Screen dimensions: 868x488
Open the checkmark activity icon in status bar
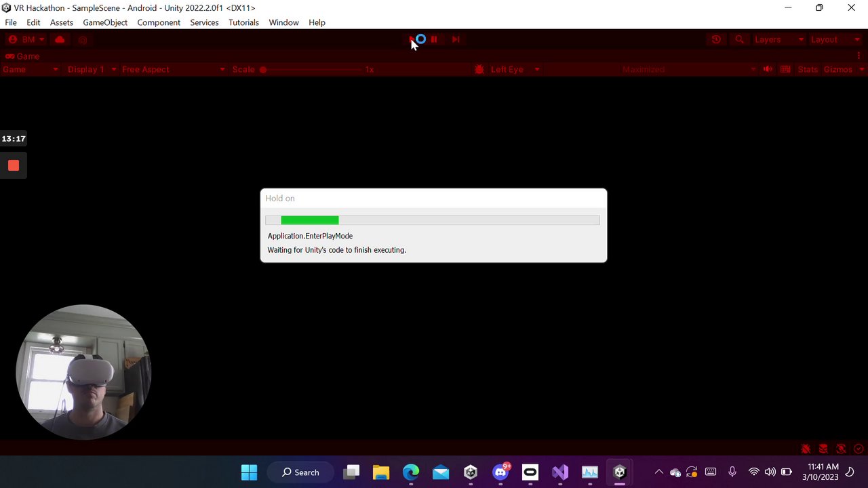coord(859,449)
